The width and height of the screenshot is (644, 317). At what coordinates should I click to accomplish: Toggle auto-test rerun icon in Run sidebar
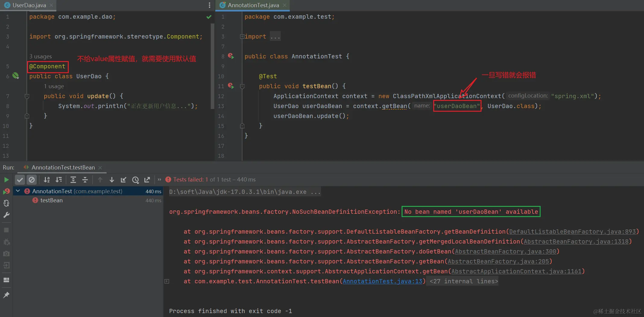tap(6, 203)
